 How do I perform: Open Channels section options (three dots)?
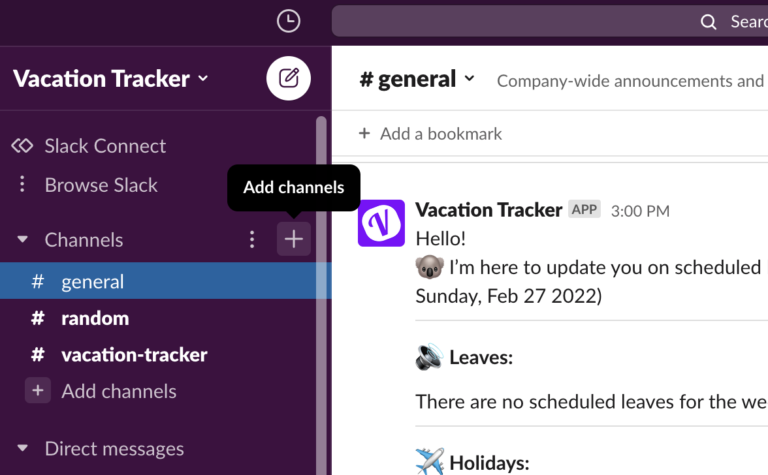pos(252,239)
